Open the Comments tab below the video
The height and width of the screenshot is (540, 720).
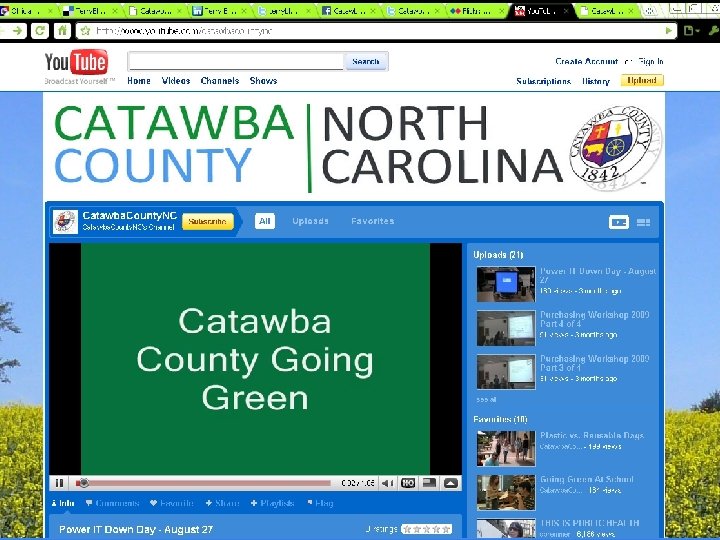tap(112, 503)
